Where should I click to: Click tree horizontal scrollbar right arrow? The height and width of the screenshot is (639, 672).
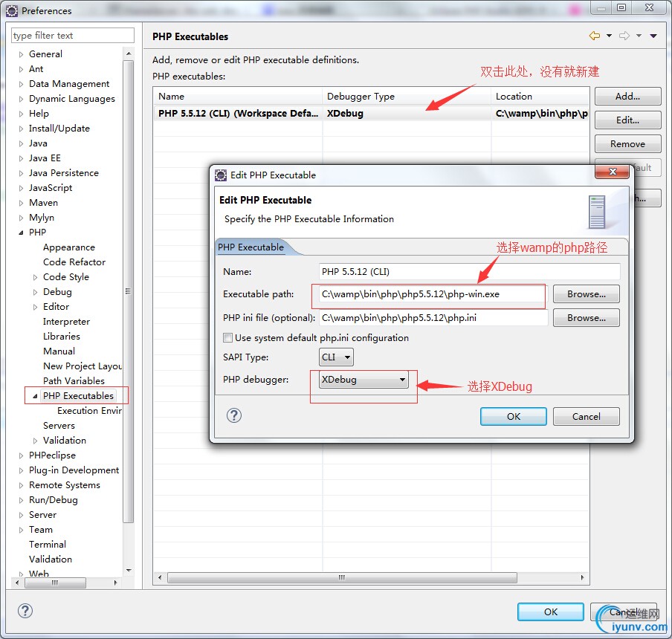(115, 583)
